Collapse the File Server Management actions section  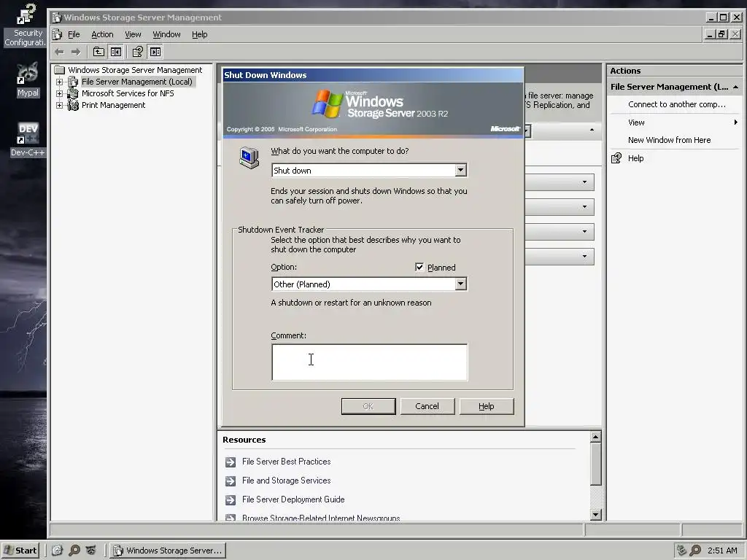point(735,87)
